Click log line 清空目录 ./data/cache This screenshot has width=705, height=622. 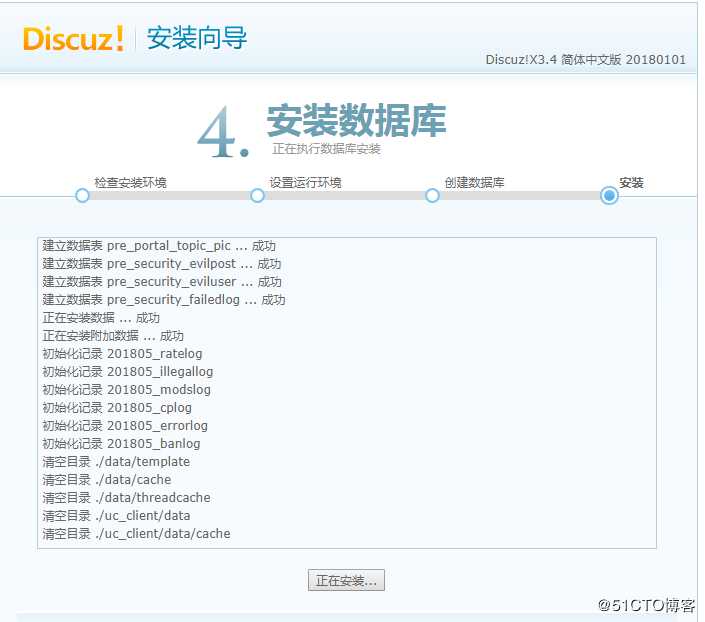pos(107,480)
